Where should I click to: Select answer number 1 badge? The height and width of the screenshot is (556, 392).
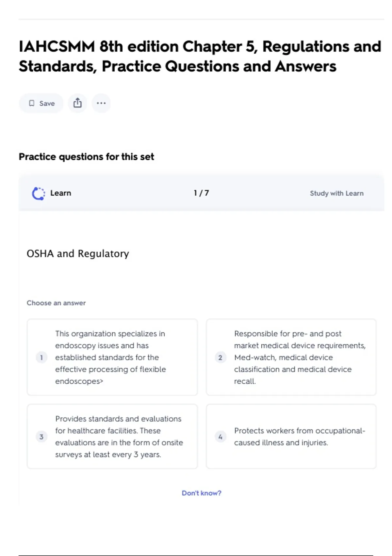tap(41, 357)
